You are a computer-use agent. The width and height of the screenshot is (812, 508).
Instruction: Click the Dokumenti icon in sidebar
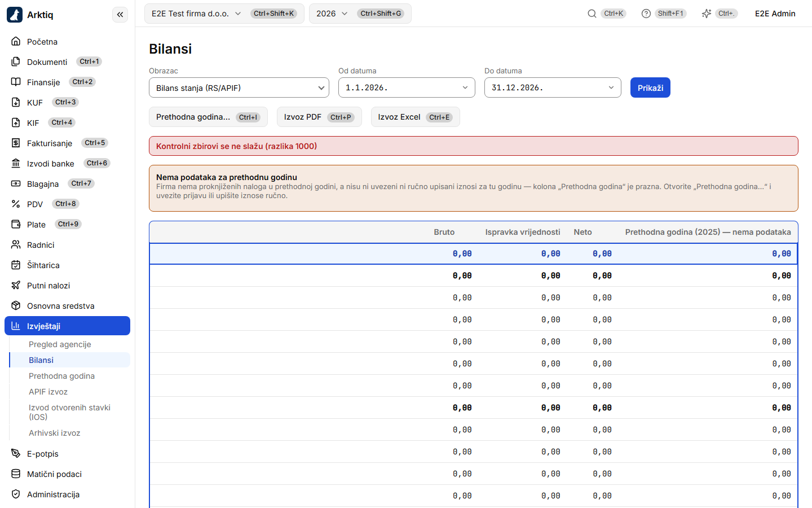(16, 62)
